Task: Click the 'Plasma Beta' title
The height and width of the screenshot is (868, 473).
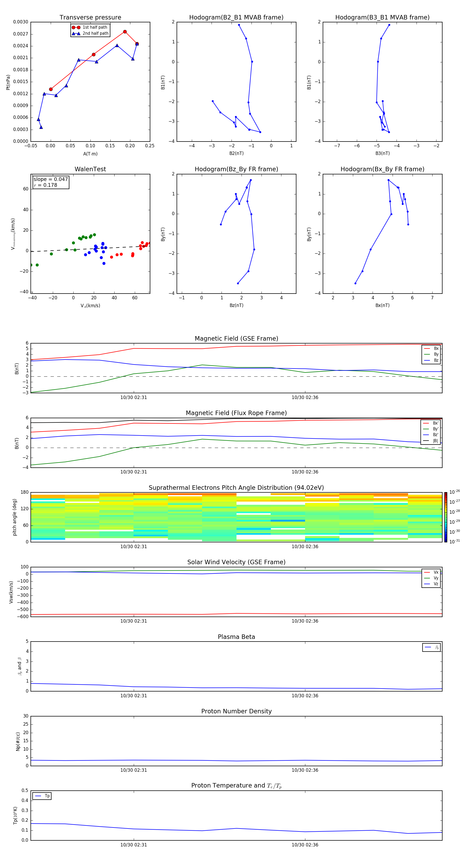Action: click(x=236, y=637)
